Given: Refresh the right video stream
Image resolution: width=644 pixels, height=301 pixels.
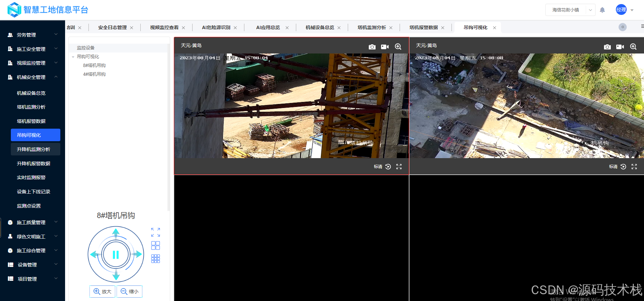Looking at the screenshot, I should tap(623, 167).
